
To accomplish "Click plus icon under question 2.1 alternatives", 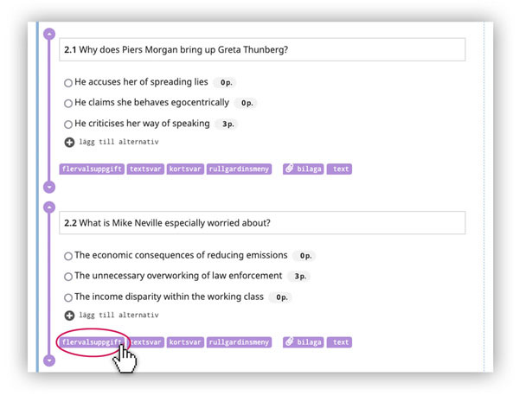I will (69, 142).
